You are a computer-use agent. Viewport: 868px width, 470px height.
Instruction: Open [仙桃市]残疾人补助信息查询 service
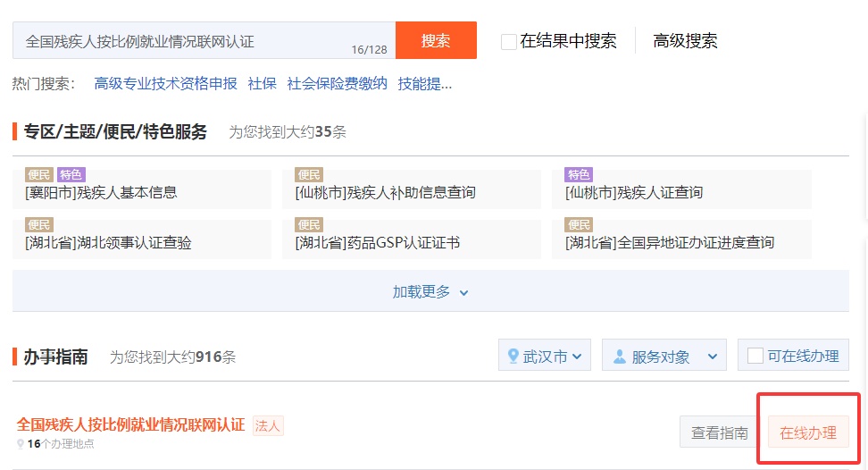click(x=385, y=192)
